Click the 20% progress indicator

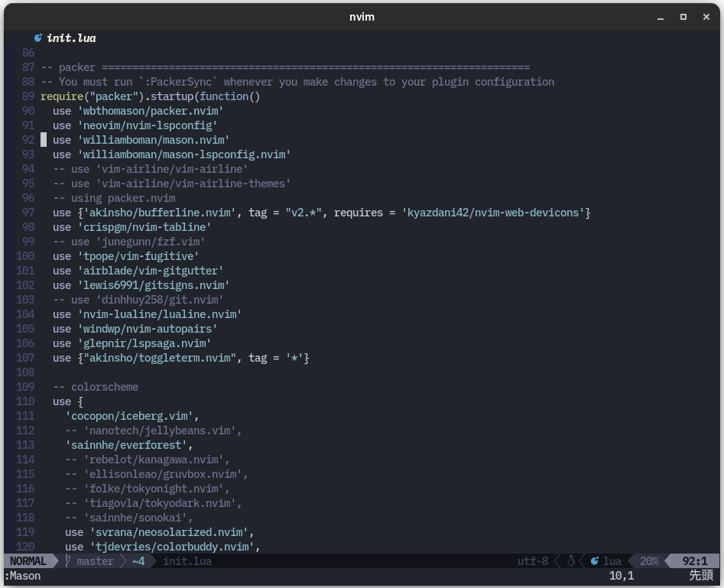(649, 561)
